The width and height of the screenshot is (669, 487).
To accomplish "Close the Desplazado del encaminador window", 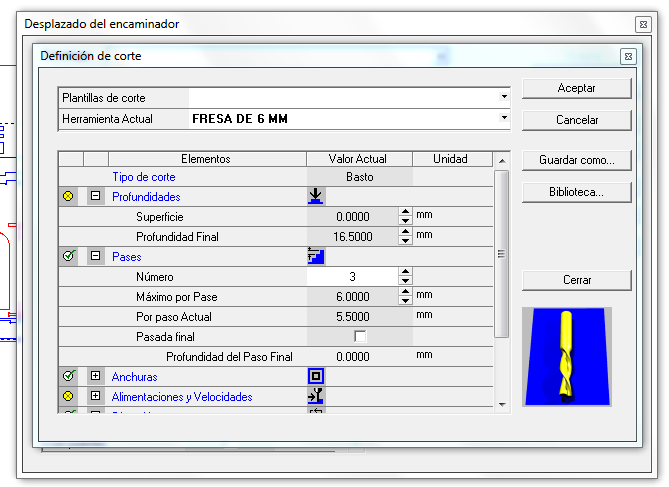I will (643, 24).
